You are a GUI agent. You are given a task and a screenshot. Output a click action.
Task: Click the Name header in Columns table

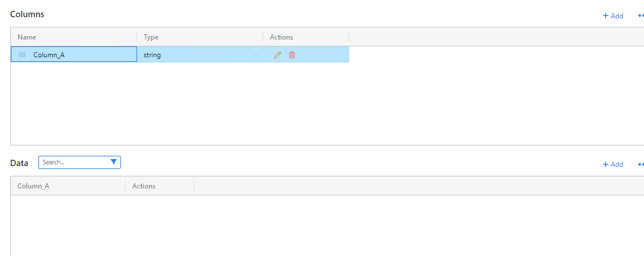point(27,37)
